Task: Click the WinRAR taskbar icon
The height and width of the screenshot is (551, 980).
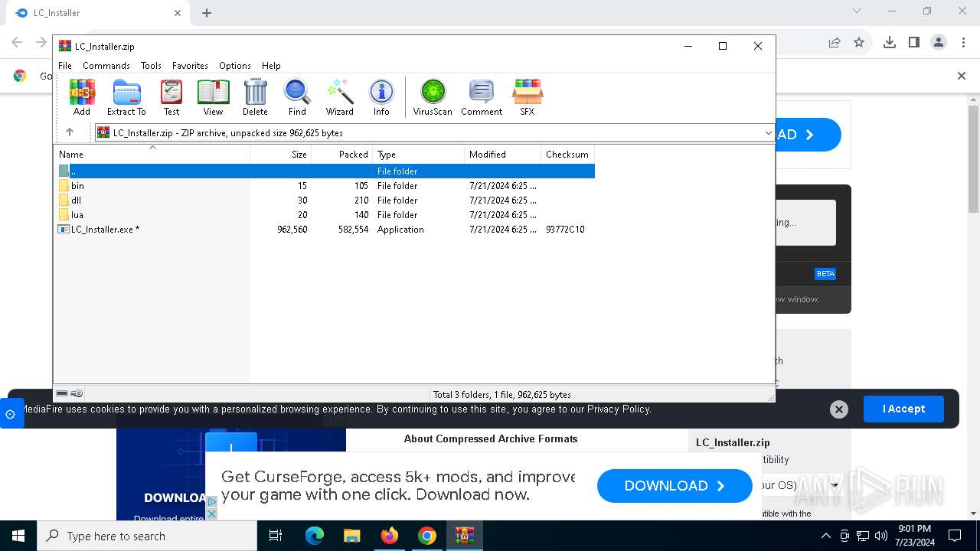Action: (x=465, y=536)
